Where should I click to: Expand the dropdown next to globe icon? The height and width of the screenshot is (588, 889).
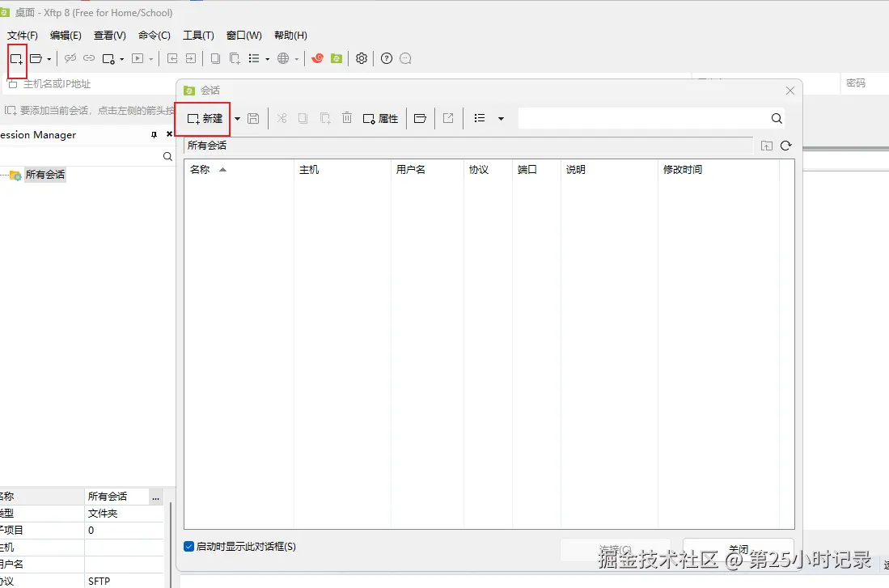297,59
